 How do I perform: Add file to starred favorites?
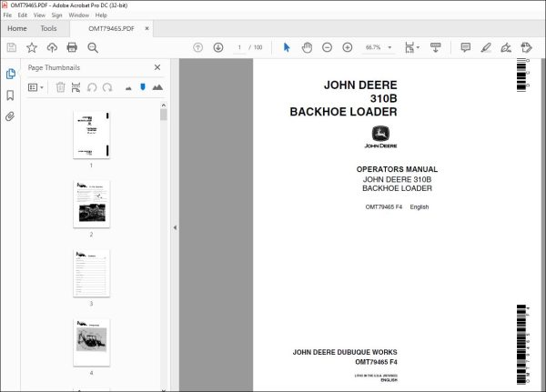(32, 47)
